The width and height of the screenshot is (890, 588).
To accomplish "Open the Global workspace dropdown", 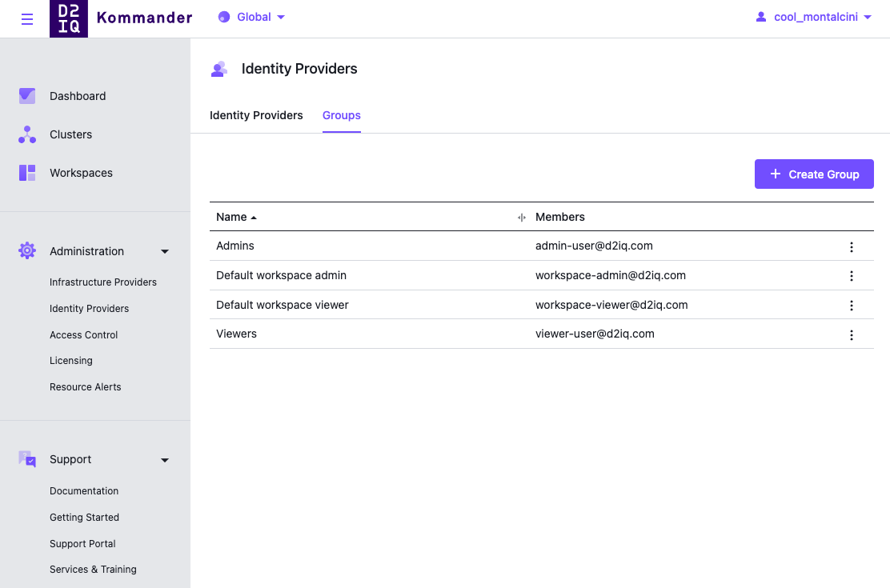I will click(251, 17).
